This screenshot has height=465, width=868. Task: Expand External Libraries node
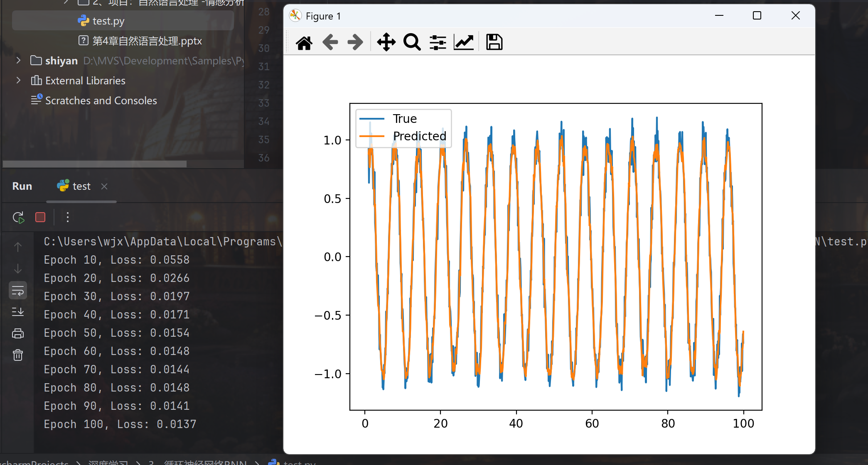tap(18, 81)
